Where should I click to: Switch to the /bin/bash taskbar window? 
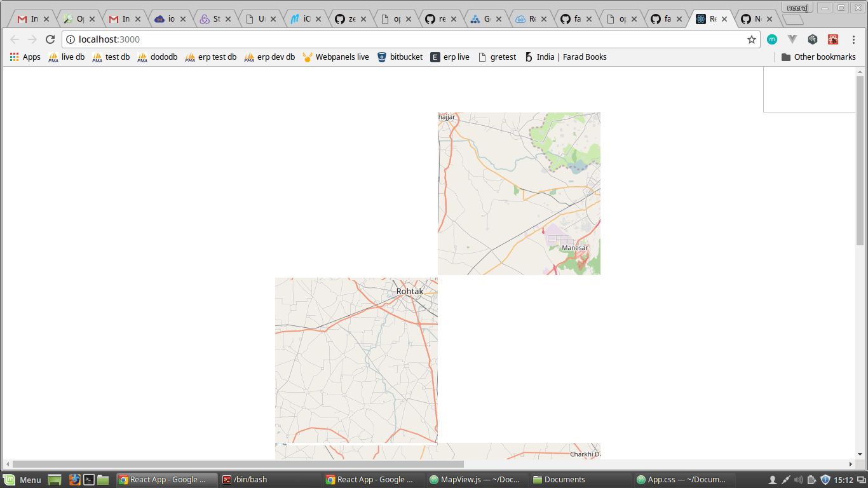[x=269, y=480]
